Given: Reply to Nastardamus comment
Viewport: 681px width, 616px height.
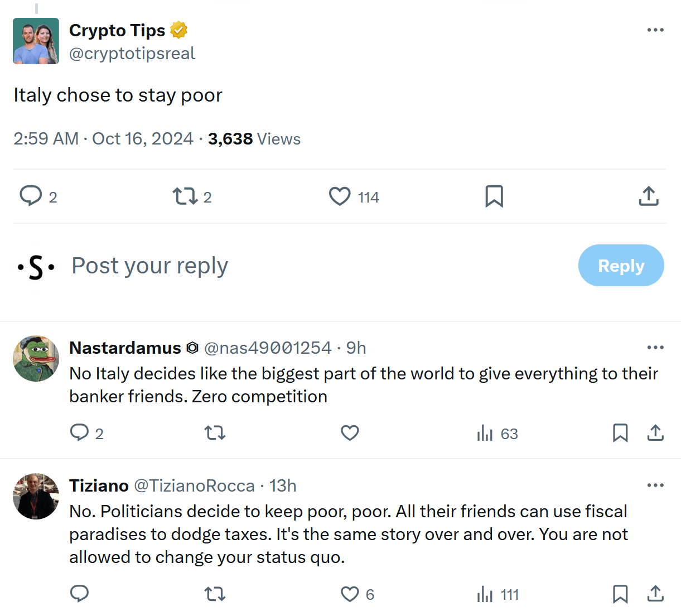Looking at the screenshot, I should point(79,433).
